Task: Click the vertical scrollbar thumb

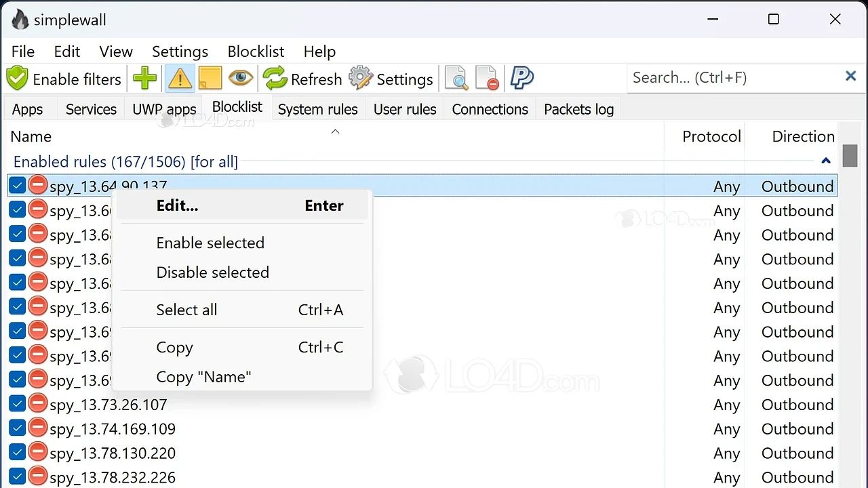Action: tap(850, 155)
